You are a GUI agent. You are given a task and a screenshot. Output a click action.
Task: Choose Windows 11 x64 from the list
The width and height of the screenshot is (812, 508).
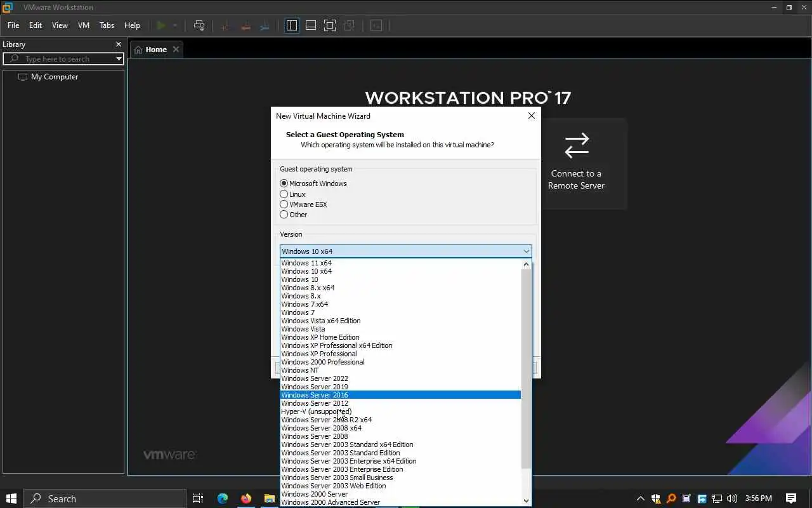[x=401, y=263]
